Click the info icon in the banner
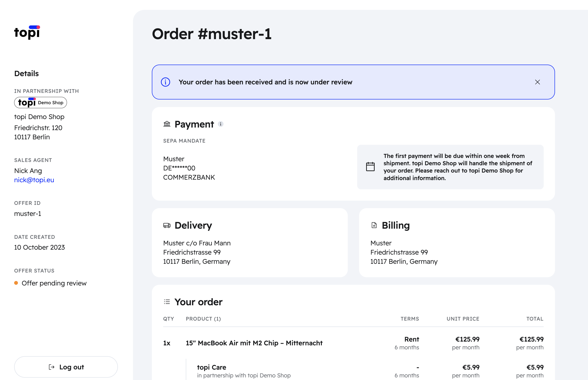Viewport: 588px width, 380px height. tap(165, 82)
